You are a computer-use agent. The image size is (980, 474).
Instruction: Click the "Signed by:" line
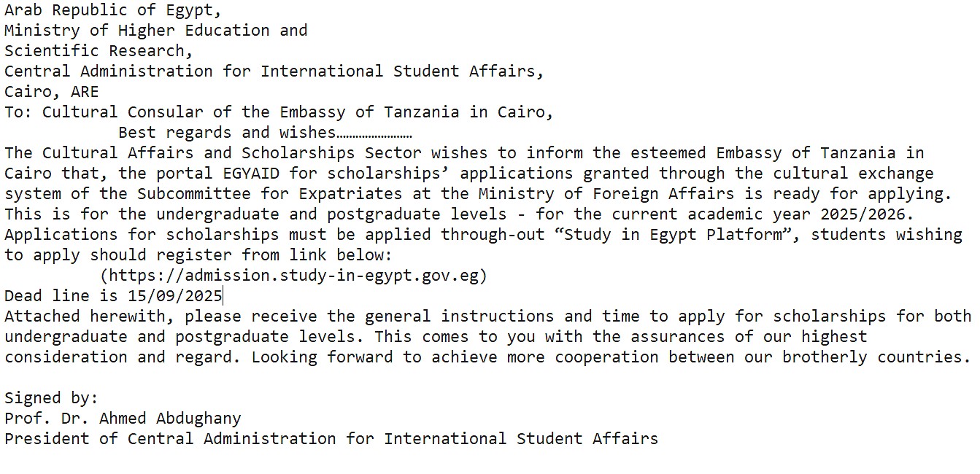pos(51,398)
